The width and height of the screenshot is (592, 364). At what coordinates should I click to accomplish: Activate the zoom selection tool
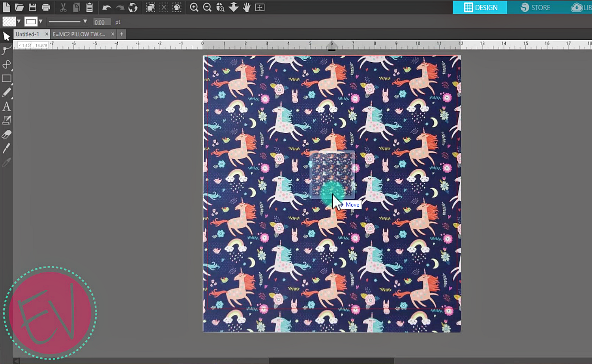(x=220, y=7)
